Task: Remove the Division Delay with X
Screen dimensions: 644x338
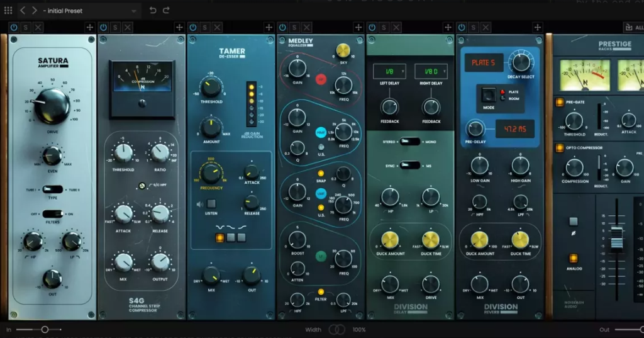Action: tap(396, 28)
